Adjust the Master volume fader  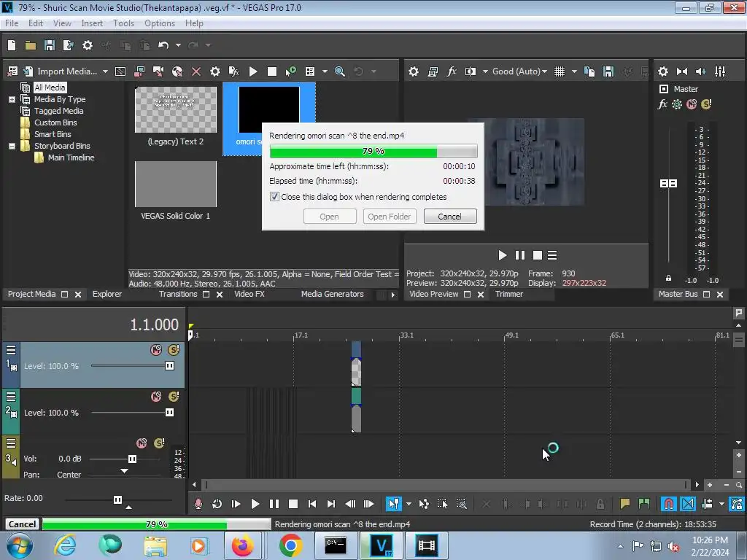tap(668, 183)
